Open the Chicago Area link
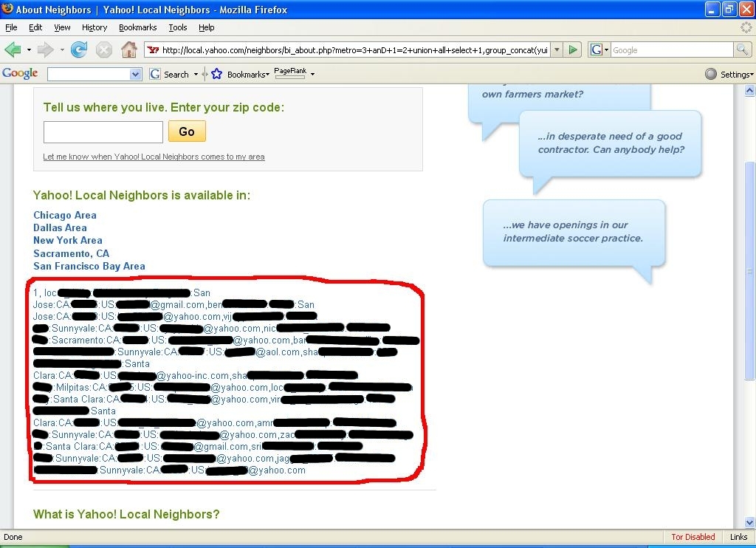The height and width of the screenshot is (548, 756). (x=64, y=215)
